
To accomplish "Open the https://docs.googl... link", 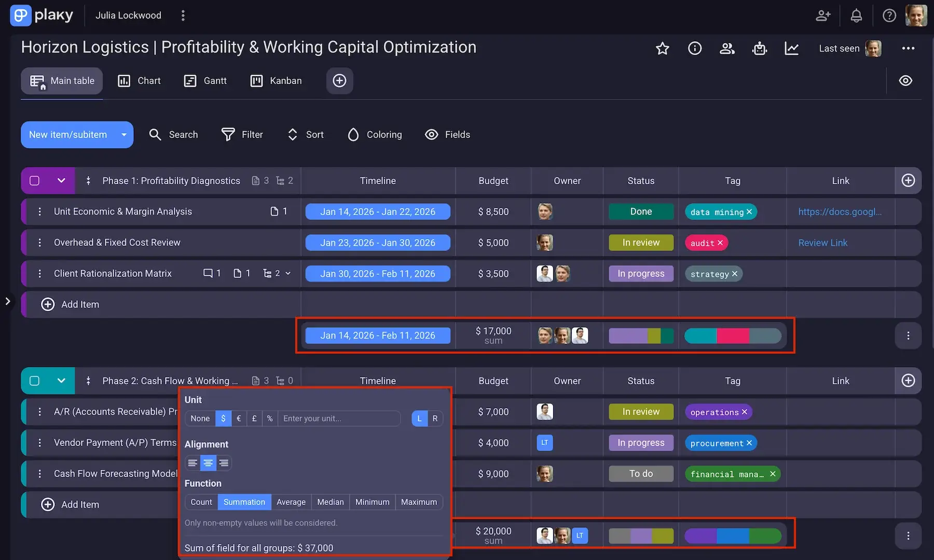I will (840, 212).
